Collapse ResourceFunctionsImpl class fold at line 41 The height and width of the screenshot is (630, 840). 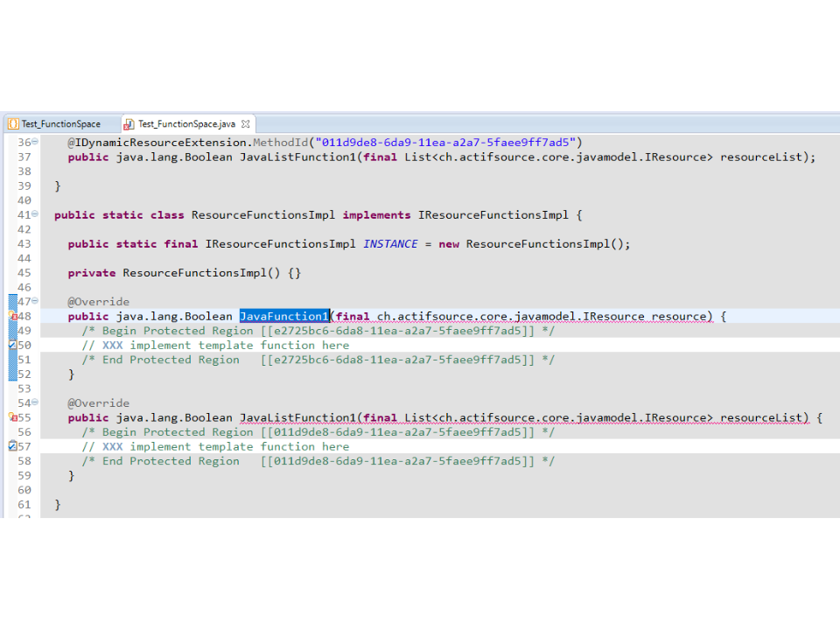(x=35, y=214)
